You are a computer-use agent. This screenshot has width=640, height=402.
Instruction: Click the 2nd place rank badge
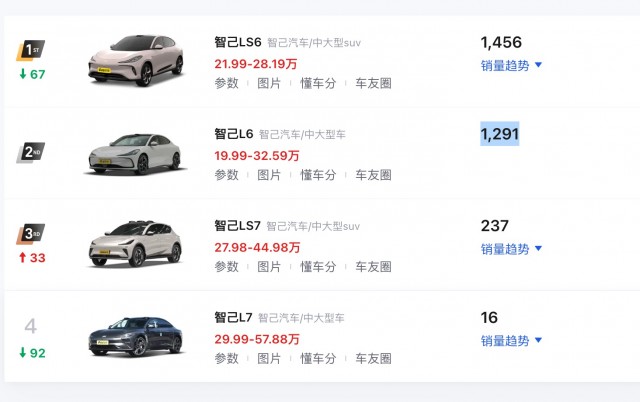[31, 153]
